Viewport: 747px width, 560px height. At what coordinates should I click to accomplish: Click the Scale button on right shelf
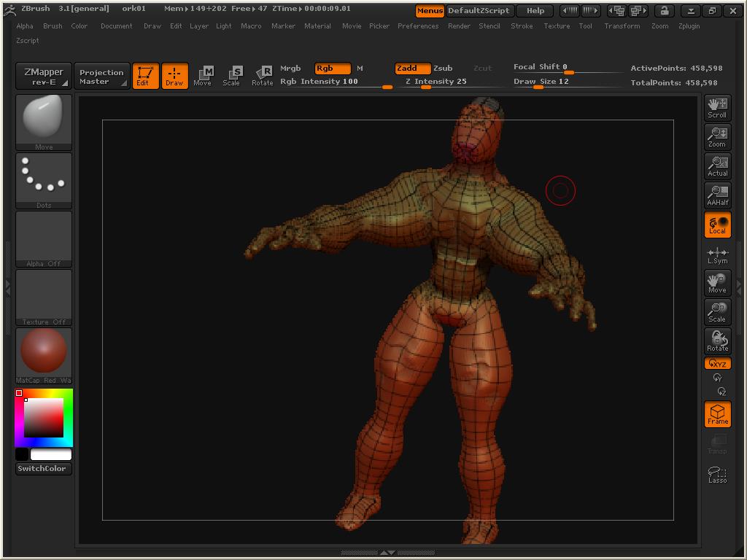click(x=718, y=312)
